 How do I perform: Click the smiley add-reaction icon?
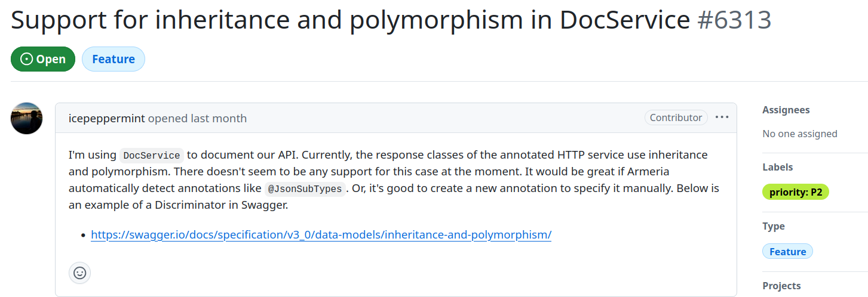(79, 273)
